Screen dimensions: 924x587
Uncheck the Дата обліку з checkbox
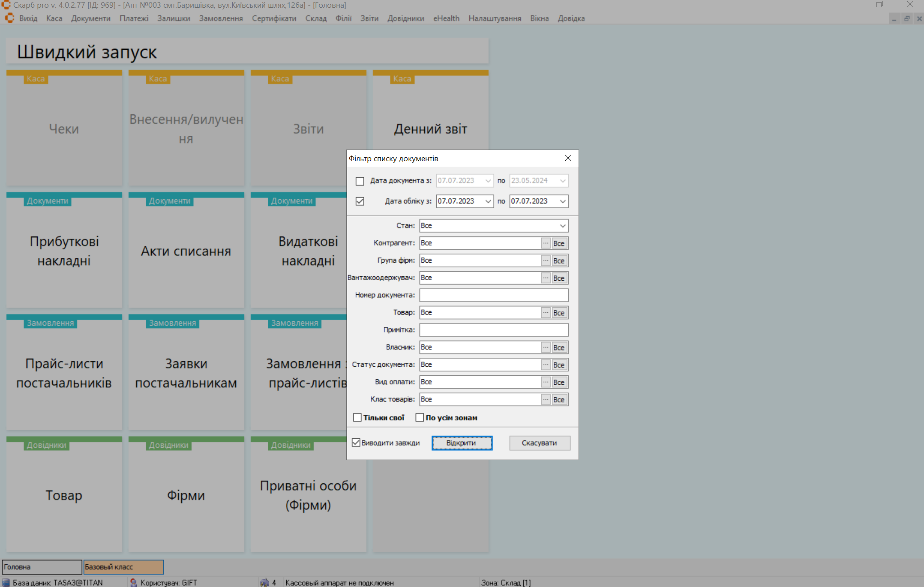360,201
